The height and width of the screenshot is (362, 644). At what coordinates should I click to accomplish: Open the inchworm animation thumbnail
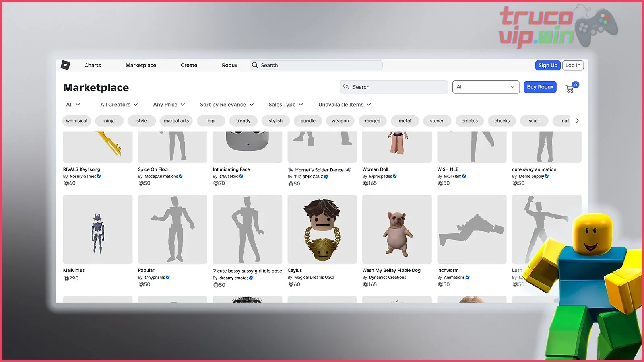pos(472,229)
